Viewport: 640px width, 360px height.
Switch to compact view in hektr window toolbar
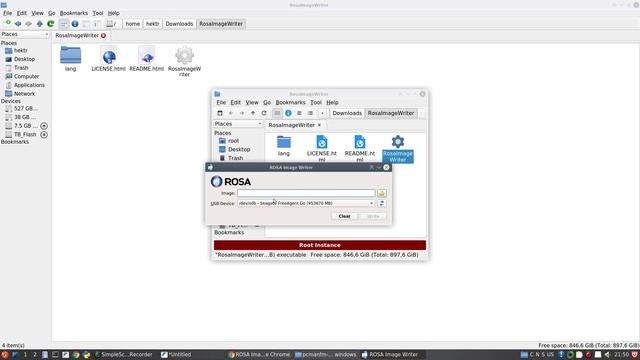[x=86, y=24]
